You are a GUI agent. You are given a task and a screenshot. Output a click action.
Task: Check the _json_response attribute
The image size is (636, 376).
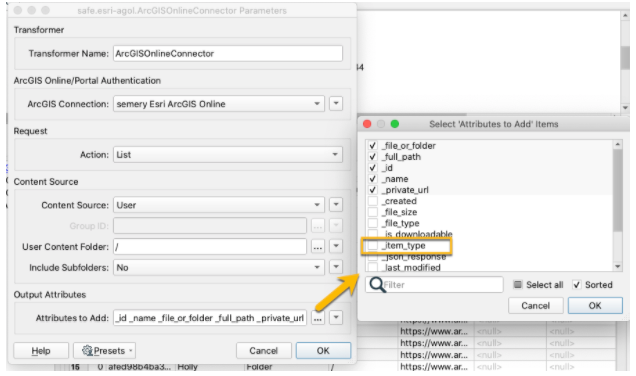(x=372, y=257)
